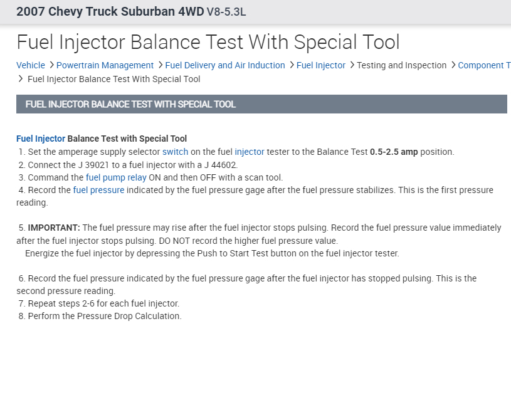Click the chevron before the Component breadcrumb
The image size is (511, 420).
[x=453, y=65]
